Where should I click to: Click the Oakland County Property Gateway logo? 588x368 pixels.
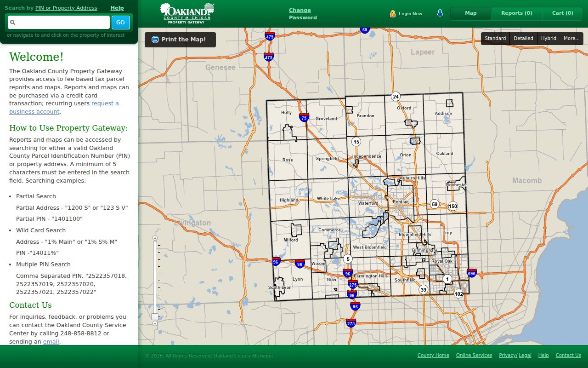click(187, 13)
